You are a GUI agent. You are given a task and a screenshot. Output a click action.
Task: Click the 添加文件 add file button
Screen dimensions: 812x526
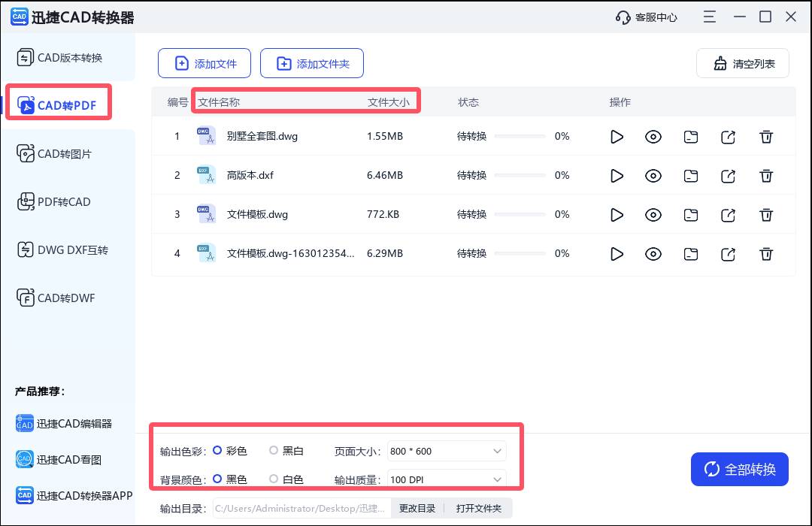204,63
